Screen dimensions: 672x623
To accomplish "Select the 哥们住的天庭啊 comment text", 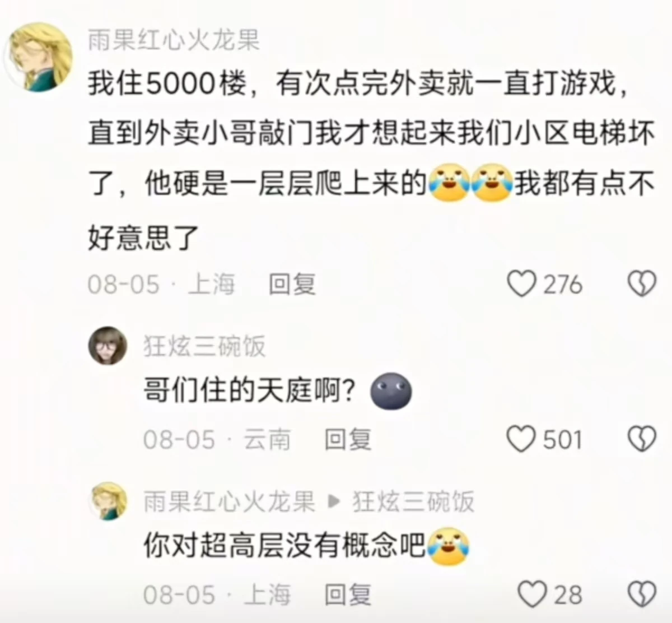I will 249,390.
